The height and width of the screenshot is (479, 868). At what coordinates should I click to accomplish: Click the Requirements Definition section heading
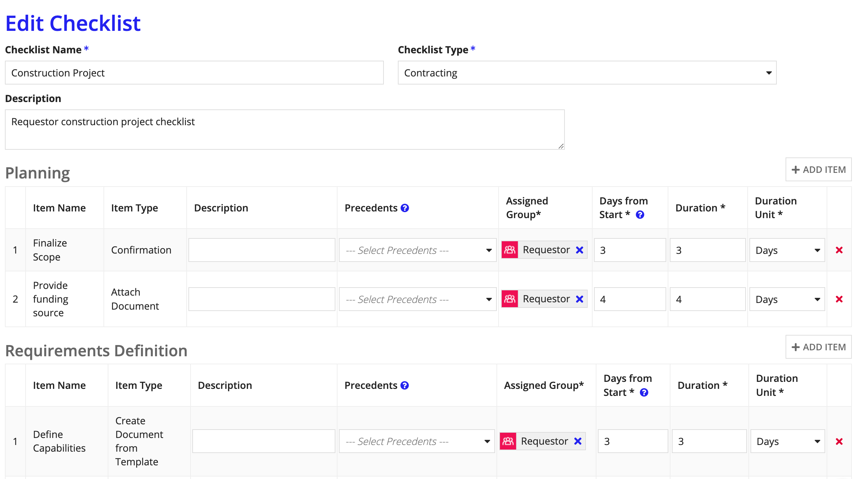[96, 351]
